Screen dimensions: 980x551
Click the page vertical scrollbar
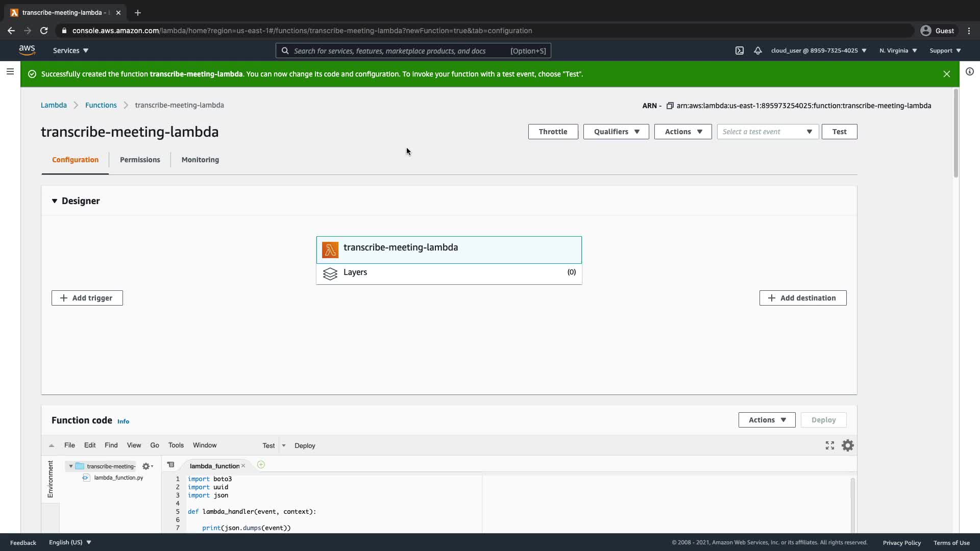(x=955, y=134)
